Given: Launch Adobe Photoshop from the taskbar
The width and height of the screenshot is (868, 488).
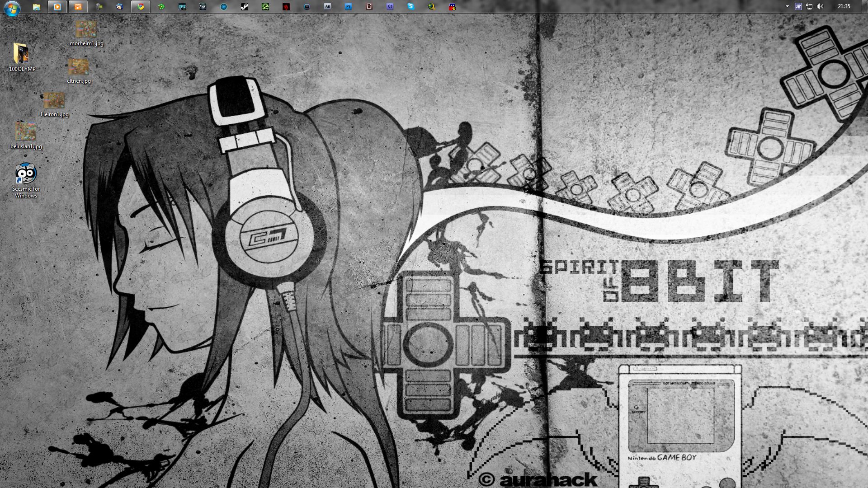Looking at the screenshot, I should [348, 7].
